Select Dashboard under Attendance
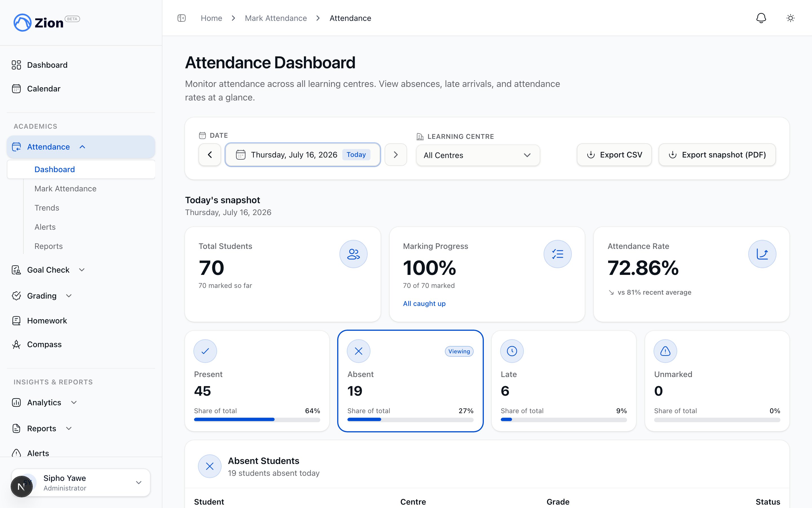The height and width of the screenshot is (508, 812). pos(81,169)
